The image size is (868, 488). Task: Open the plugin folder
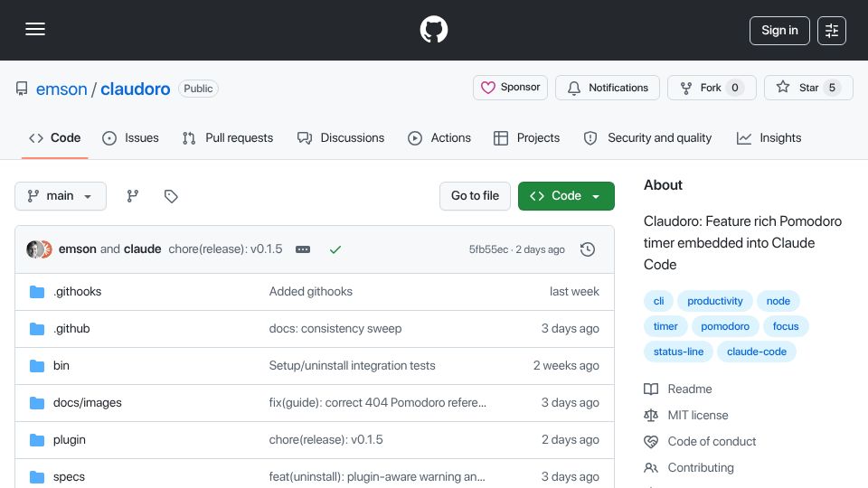pyautogui.click(x=70, y=440)
